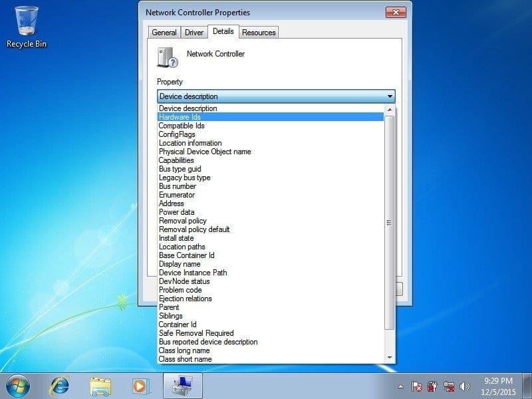Open Windows Explorer from the taskbar
532x399 pixels.
(100, 386)
